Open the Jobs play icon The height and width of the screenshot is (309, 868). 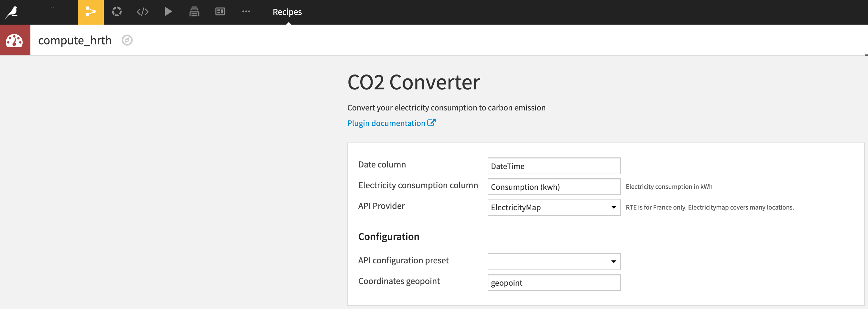coord(168,12)
